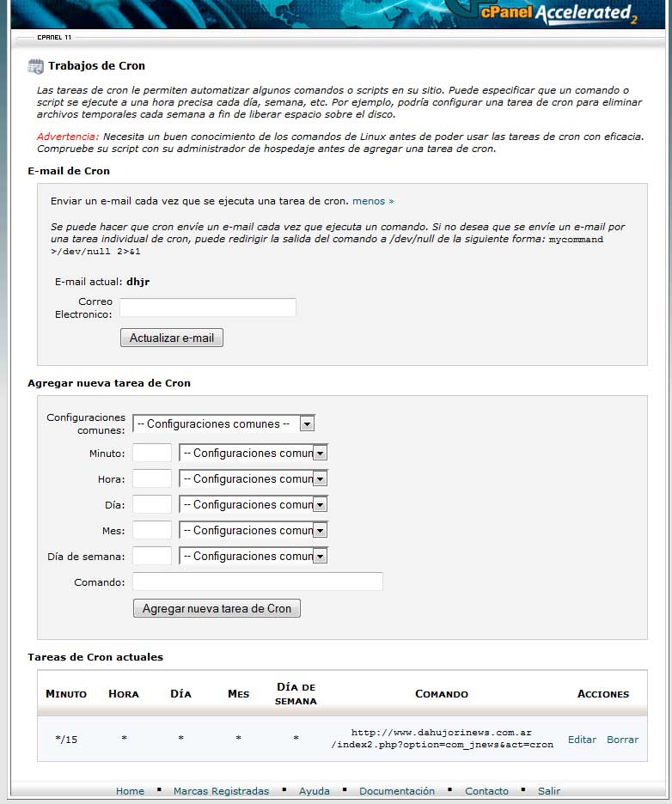The width and height of the screenshot is (672, 804).
Task: Click Borrar for the cron job
Action: (x=623, y=740)
